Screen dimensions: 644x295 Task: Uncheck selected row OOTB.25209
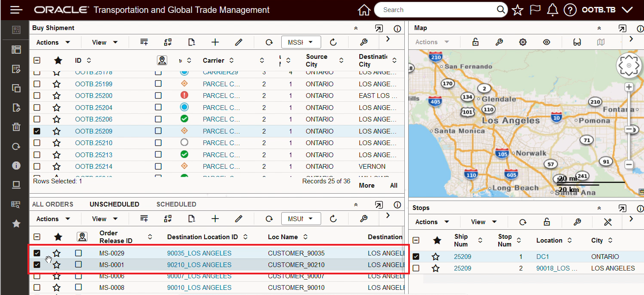[x=37, y=131]
